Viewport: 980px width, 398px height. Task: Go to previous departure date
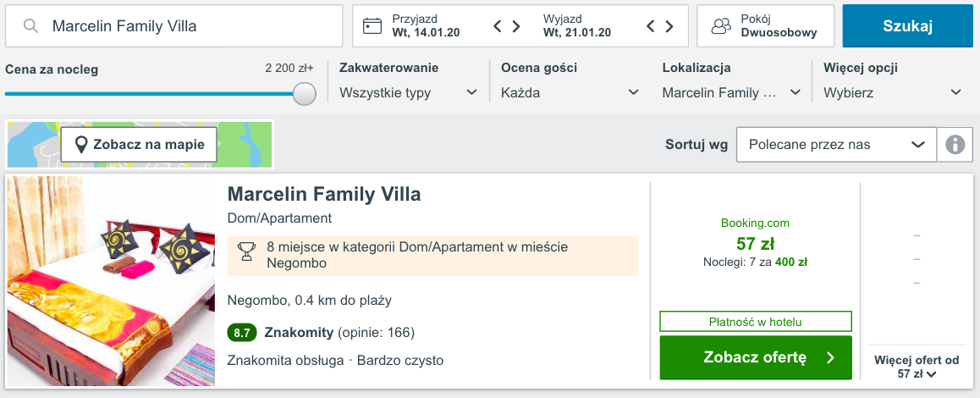click(x=651, y=26)
